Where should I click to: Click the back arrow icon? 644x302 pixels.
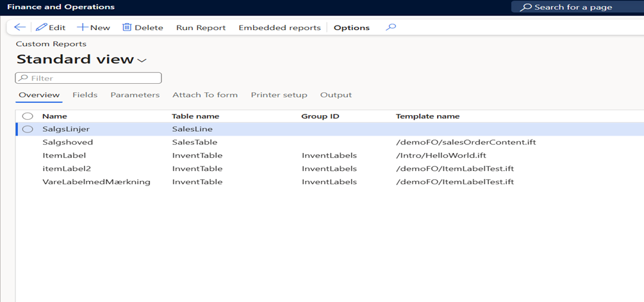(20, 28)
